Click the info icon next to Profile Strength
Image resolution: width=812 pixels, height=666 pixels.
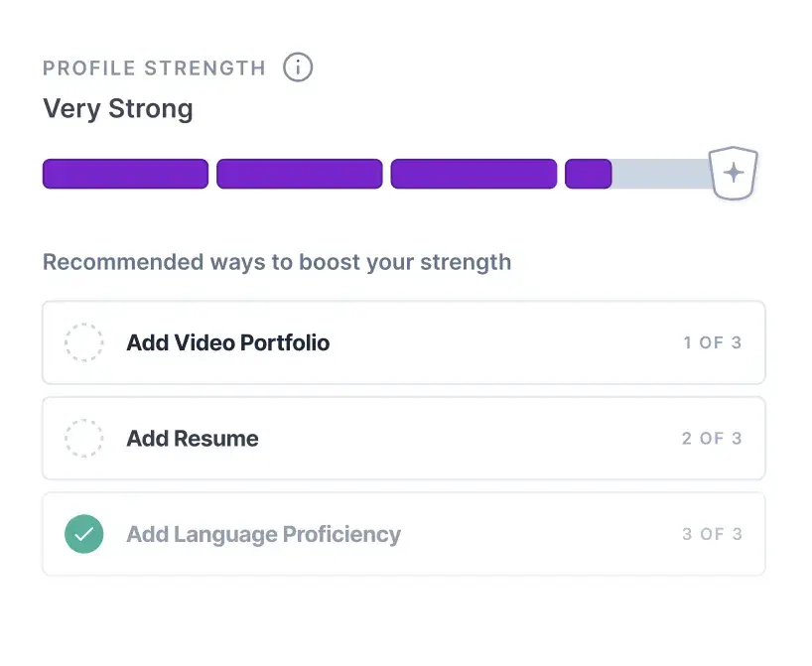click(298, 67)
